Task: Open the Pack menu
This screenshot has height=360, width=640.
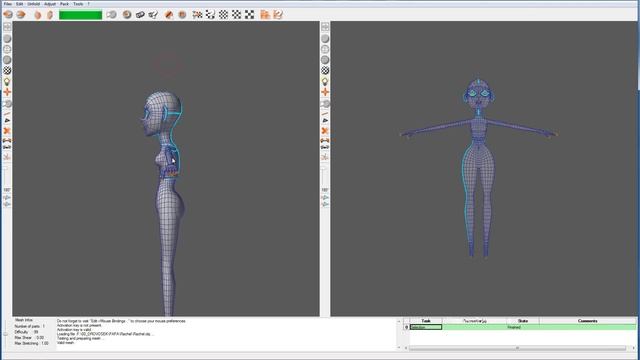Action: coord(64,4)
